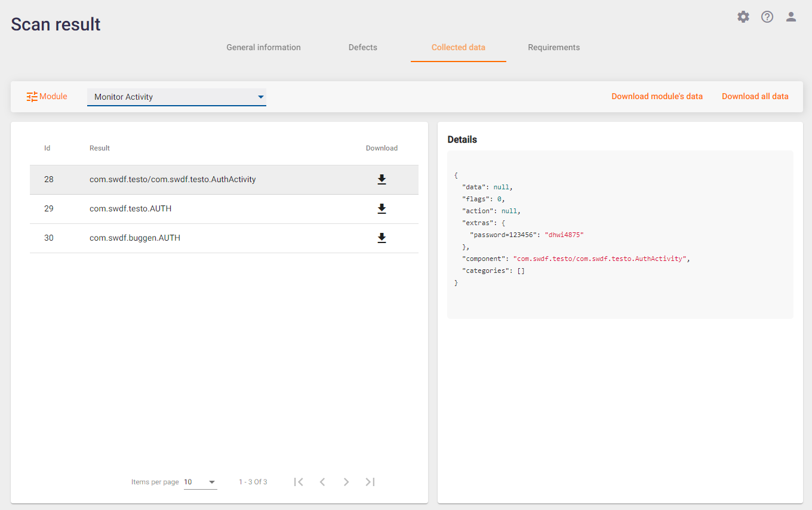The height and width of the screenshot is (510, 812).
Task: Go to last page icon
Action: coord(370,481)
